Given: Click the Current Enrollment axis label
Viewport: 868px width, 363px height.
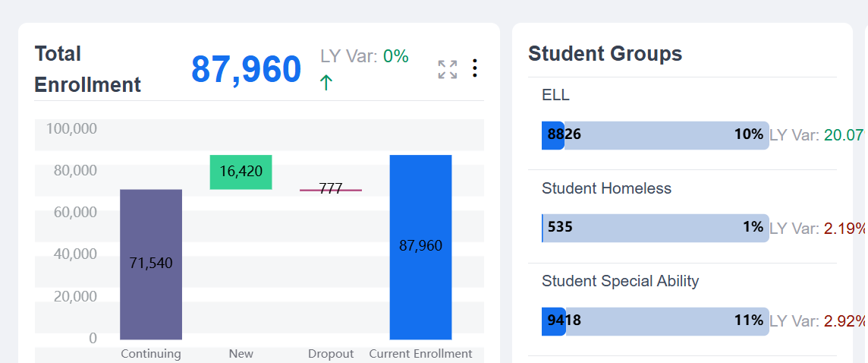Looking at the screenshot, I should (x=420, y=354).
